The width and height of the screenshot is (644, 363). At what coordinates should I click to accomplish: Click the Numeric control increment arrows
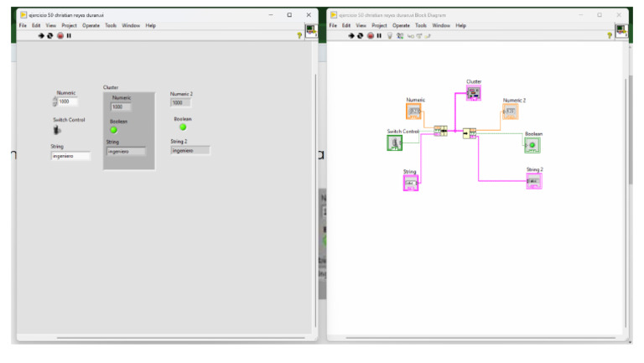(x=55, y=101)
